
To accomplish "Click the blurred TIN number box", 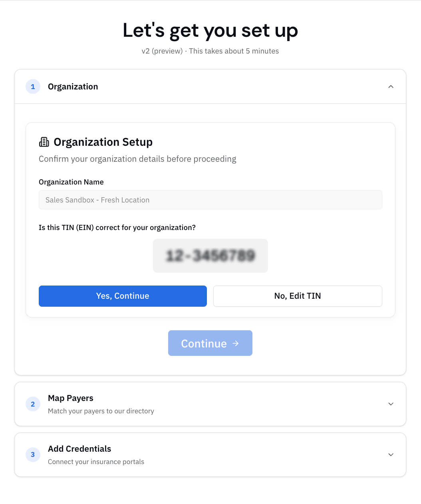I will tap(210, 256).
